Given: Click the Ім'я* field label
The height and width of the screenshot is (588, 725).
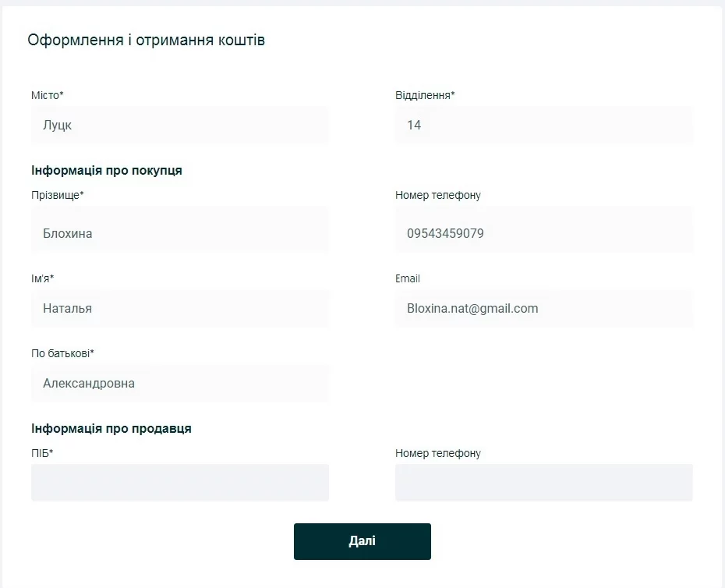Looking at the screenshot, I should (x=42, y=278).
